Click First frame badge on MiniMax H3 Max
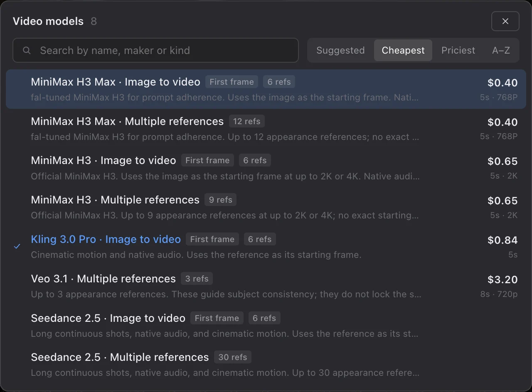 click(x=232, y=82)
